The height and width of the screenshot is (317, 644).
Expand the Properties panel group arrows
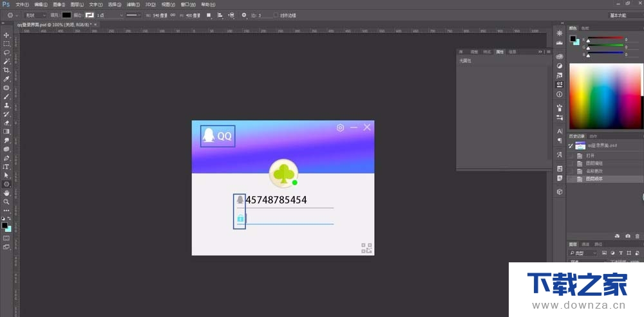(x=540, y=51)
